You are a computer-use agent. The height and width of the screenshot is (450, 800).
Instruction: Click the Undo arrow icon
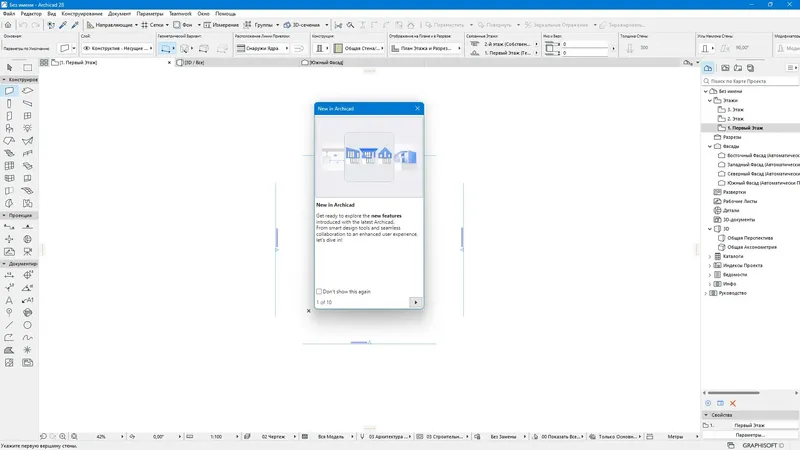coord(23,24)
